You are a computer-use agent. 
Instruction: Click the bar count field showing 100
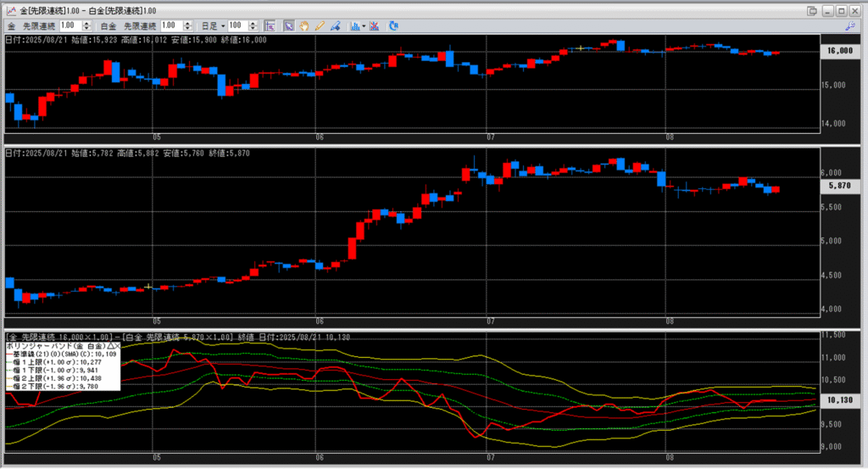(237, 26)
